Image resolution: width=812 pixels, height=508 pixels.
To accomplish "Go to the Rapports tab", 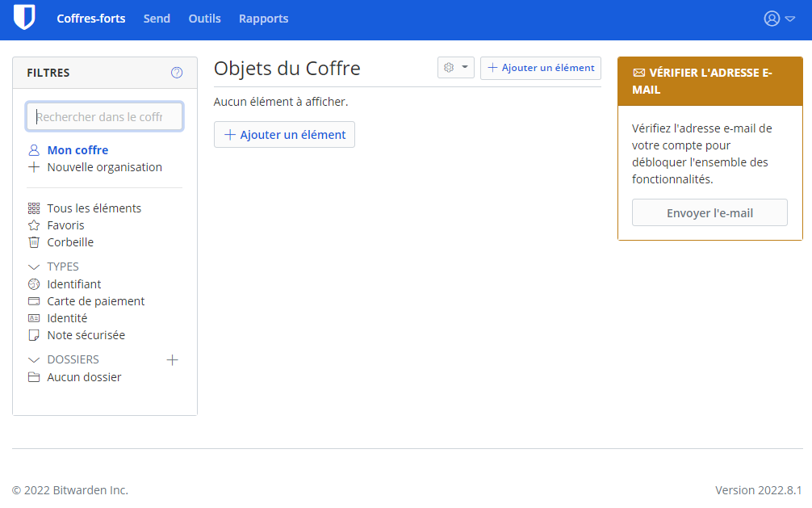I will (264, 19).
